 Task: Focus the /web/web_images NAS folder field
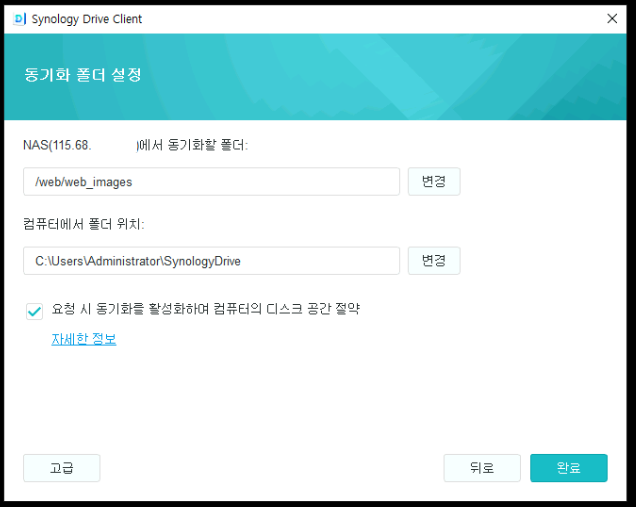(x=211, y=181)
